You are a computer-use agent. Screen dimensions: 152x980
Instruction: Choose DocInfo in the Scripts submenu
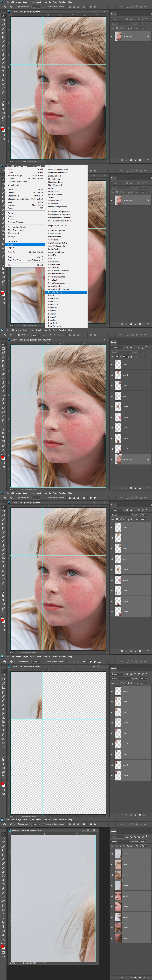tap(51, 295)
